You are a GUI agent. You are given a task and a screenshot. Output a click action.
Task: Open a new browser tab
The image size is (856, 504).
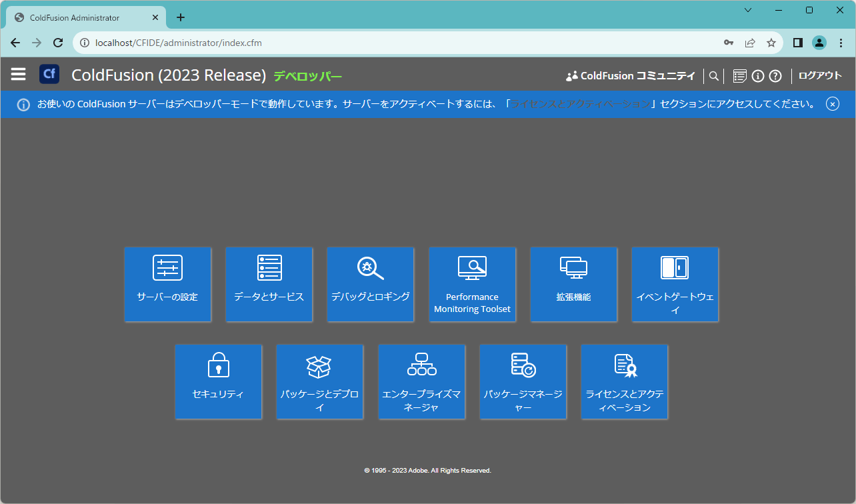(x=181, y=17)
